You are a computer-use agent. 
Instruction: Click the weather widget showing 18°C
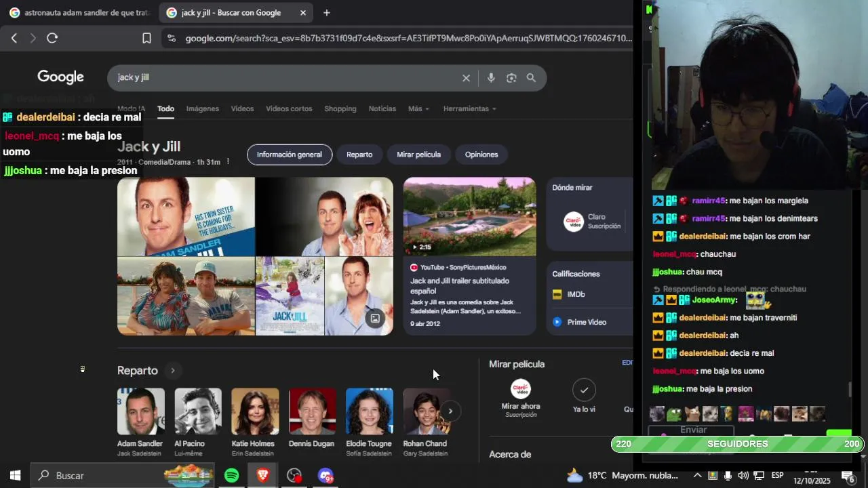pos(622,476)
